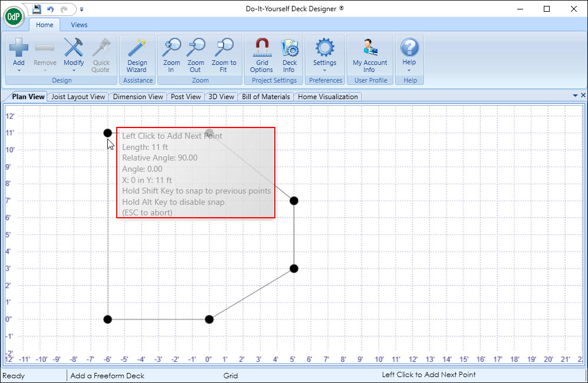The image size is (588, 383).
Task: Click deck point at 5', 7'
Action: click(x=294, y=201)
